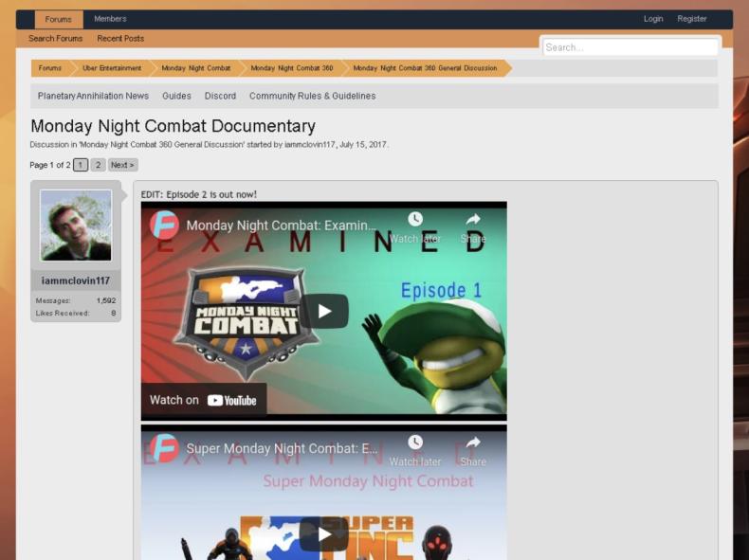Play the Super Monday Night Combat video
The height and width of the screenshot is (560, 749).
[324, 534]
